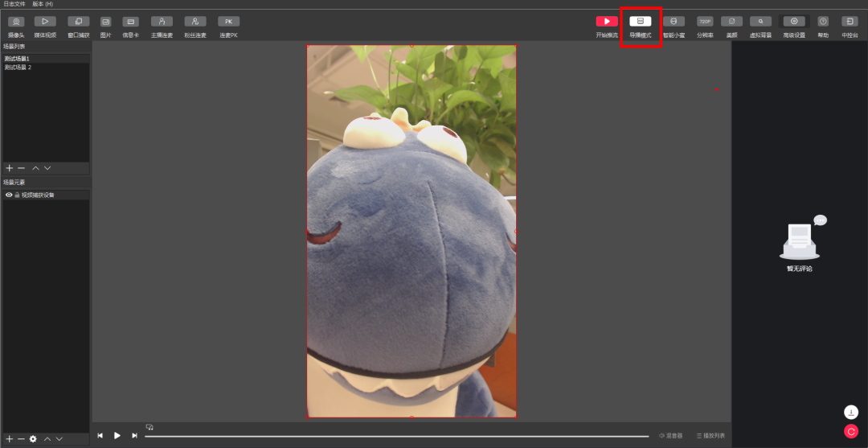Image resolution: width=868 pixels, height=448 pixels.
Task: Click the start streaming button (开始推流)
Action: pos(607,27)
